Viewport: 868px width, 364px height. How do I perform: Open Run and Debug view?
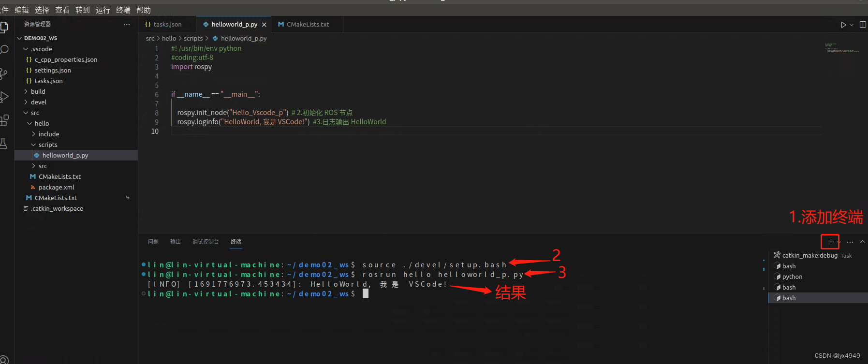click(x=4, y=97)
